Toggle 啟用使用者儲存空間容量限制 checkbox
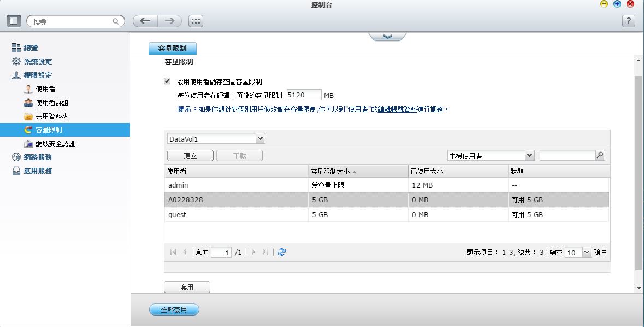The height and width of the screenshot is (327, 644). [167, 81]
